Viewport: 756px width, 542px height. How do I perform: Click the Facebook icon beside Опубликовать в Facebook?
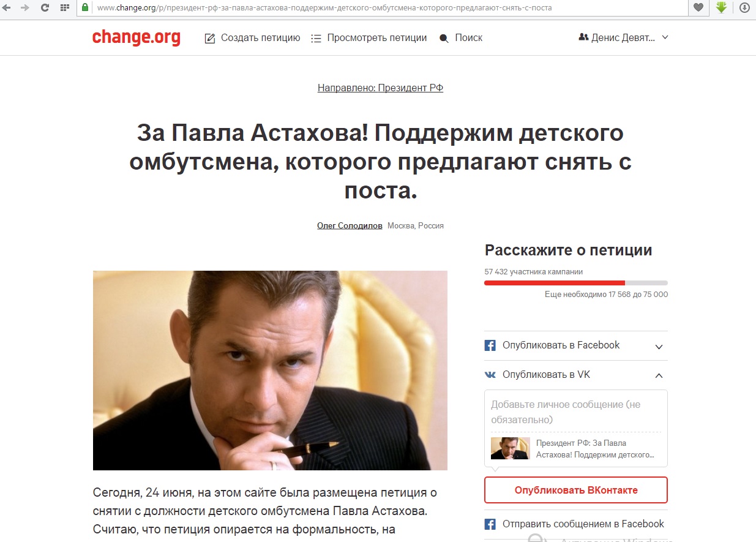(490, 345)
